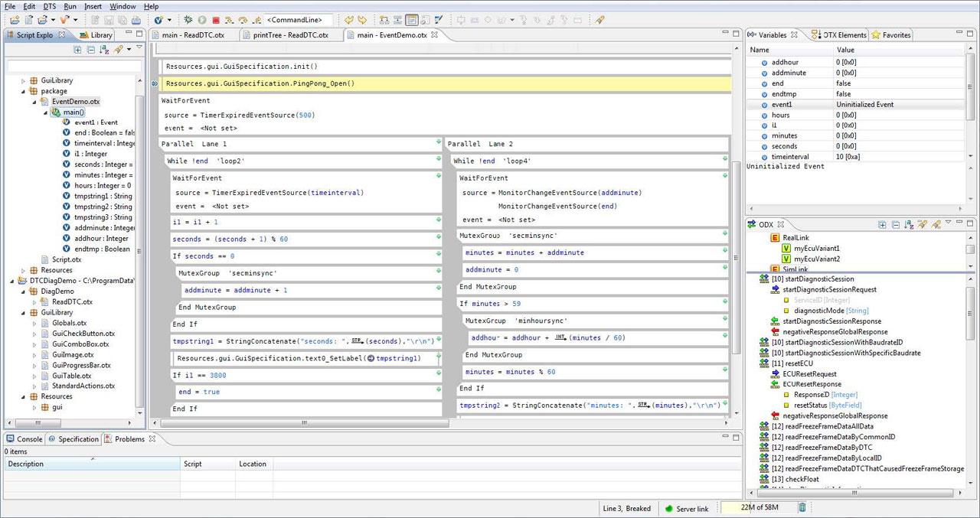Select GuiProgressBar.otx in tree
The height and width of the screenshot is (518, 980).
pyautogui.click(x=81, y=365)
